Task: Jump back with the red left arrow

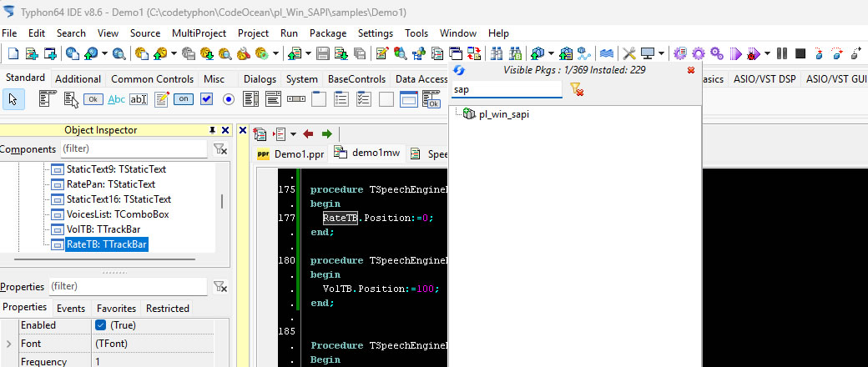Action: (308, 134)
